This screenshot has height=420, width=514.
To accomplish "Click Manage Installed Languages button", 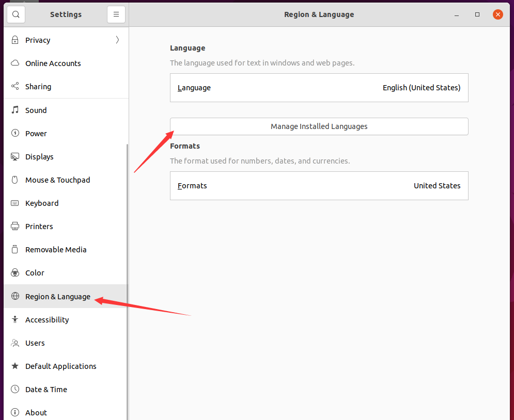I will 319,126.
